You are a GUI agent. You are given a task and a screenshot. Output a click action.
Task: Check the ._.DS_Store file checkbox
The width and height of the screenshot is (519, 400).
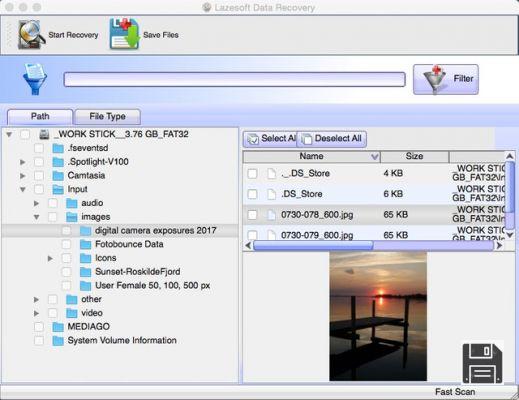point(252,173)
